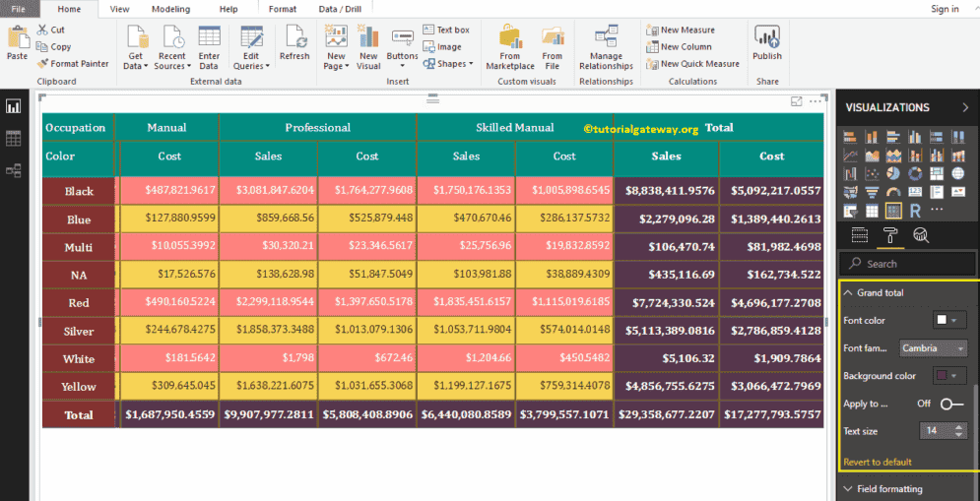Switch to the View ribbon tab
980x501 pixels.
point(119,9)
